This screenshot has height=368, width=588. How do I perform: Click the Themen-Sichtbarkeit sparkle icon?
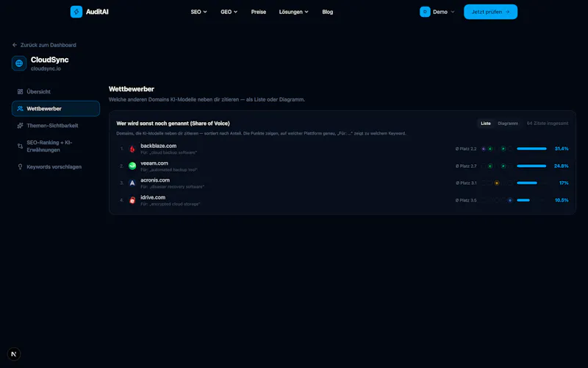pos(21,125)
